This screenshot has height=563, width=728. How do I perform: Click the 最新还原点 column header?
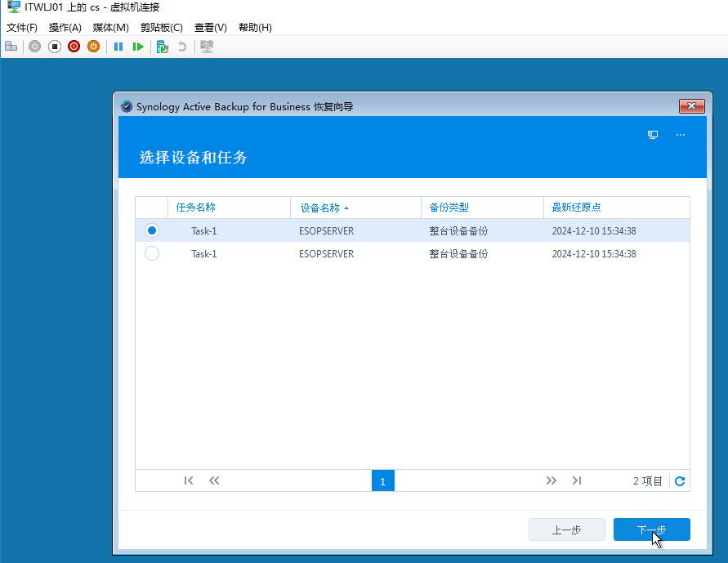577,208
